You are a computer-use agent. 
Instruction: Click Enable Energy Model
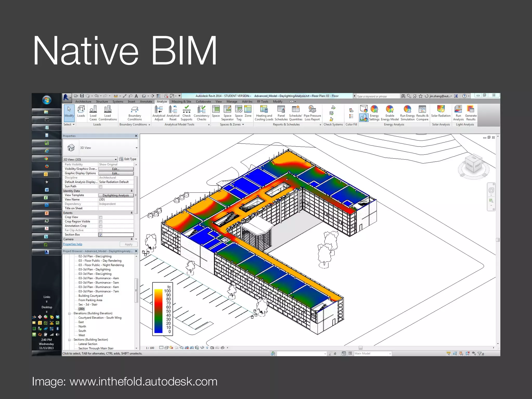pos(390,113)
